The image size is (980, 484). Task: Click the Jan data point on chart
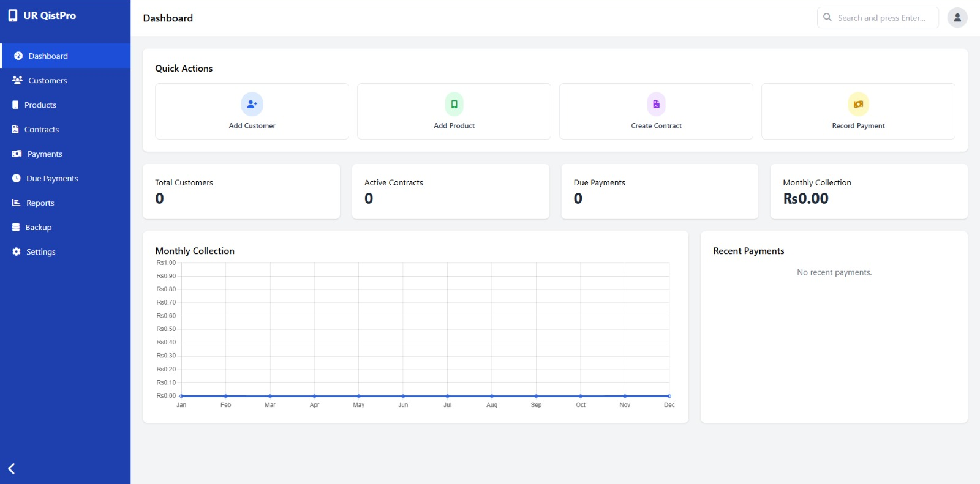(181, 396)
